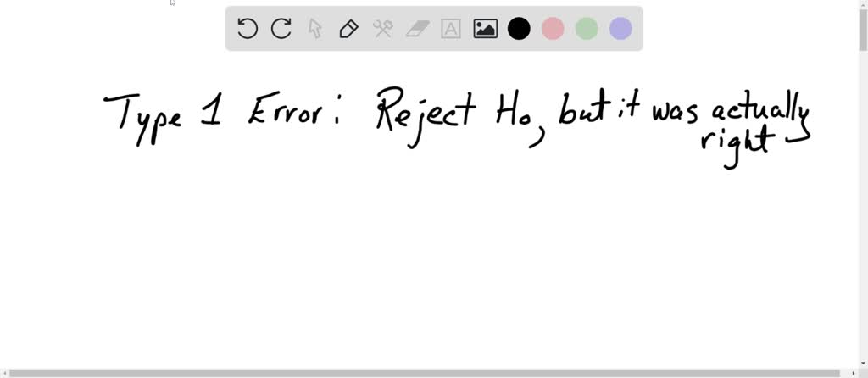Screen dimensions: 868x378
Task: Insert an image with picture icon
Action: 485,28
